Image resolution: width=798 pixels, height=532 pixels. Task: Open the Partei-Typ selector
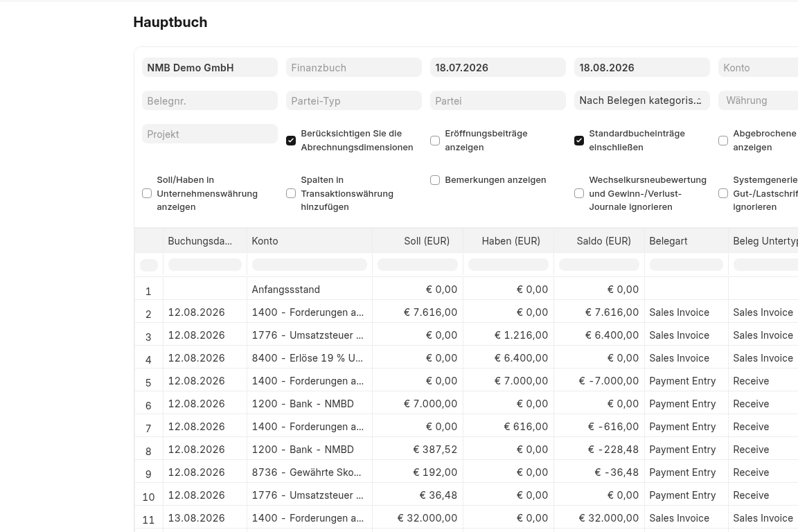point(354,101)
